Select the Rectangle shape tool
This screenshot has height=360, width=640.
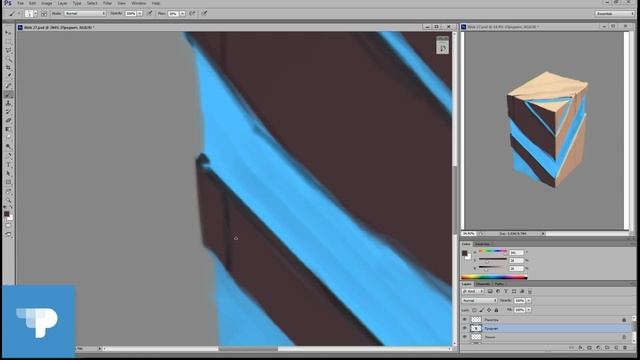[x=8, y=182]
